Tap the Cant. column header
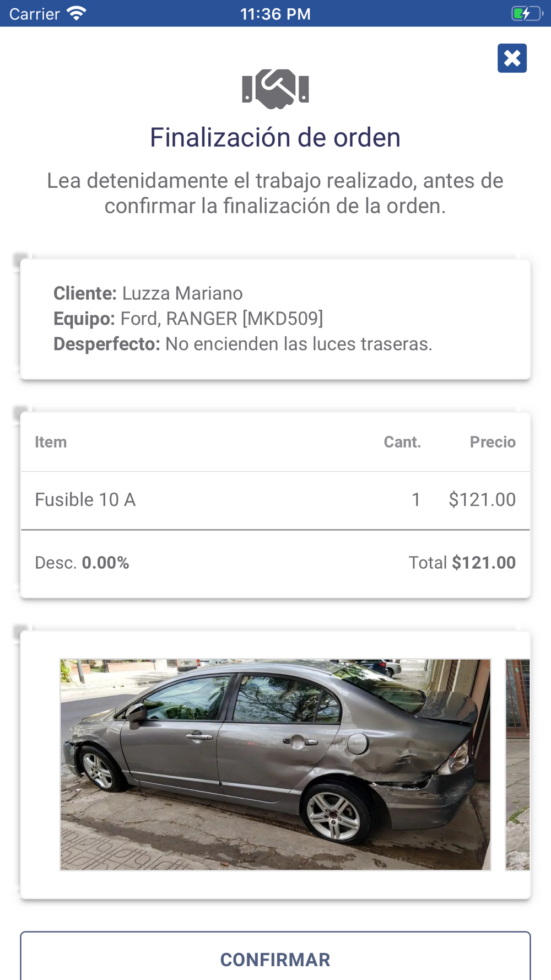 (402, 442)
